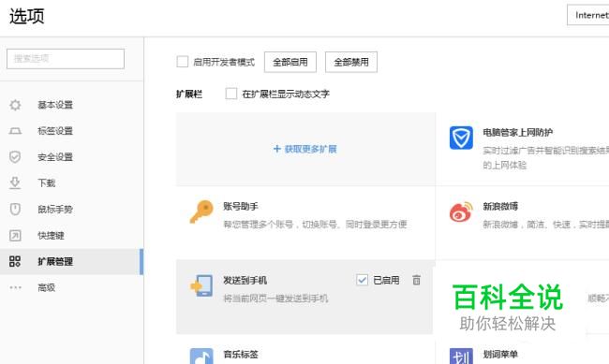Click the 音乐标签 music note icon
This screenshot has width=609, height=364.
[201, 356]
